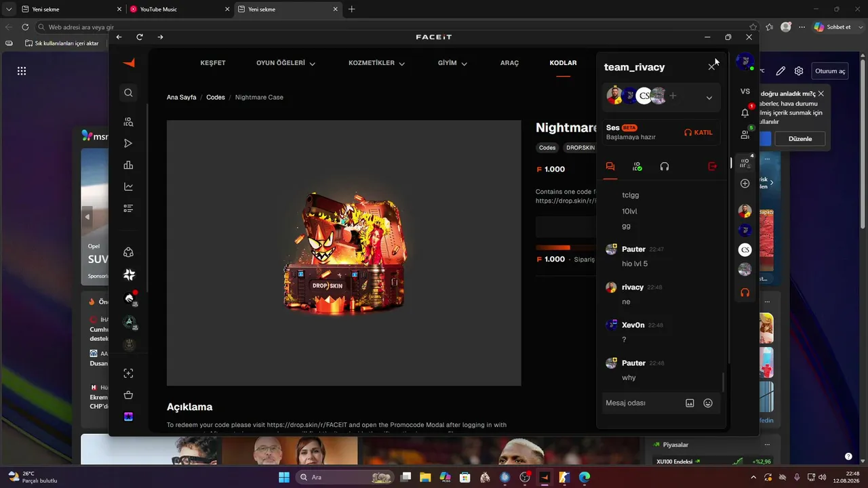This screenshot has width=868, height=488.
Task: Open the VS icon in right rail
Action: coord(745,91)
